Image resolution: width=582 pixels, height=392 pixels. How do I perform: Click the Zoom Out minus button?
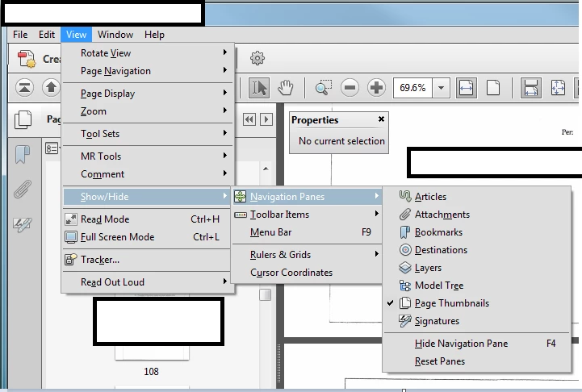pos(350,88)
